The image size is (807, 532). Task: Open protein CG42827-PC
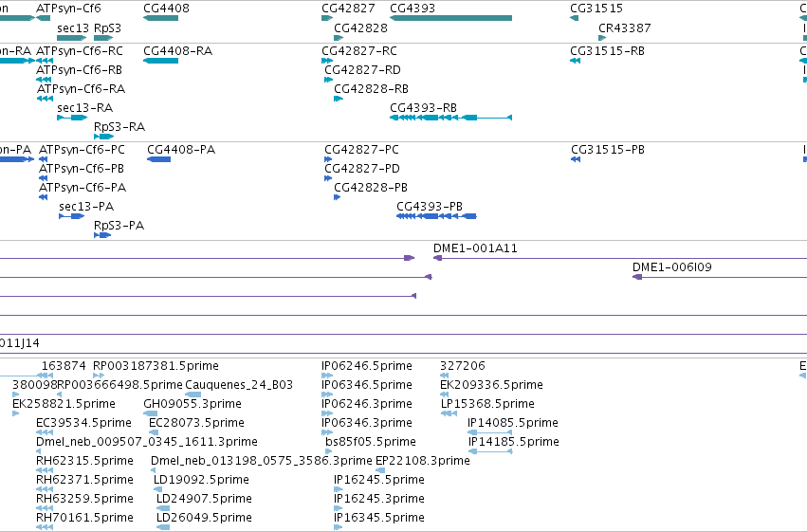pyautogui.click(x=362, y=150)
